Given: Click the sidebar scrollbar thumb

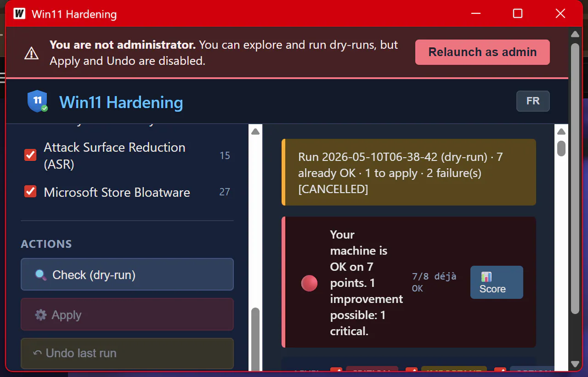Looking at the screenshot, I should [255, 339].
